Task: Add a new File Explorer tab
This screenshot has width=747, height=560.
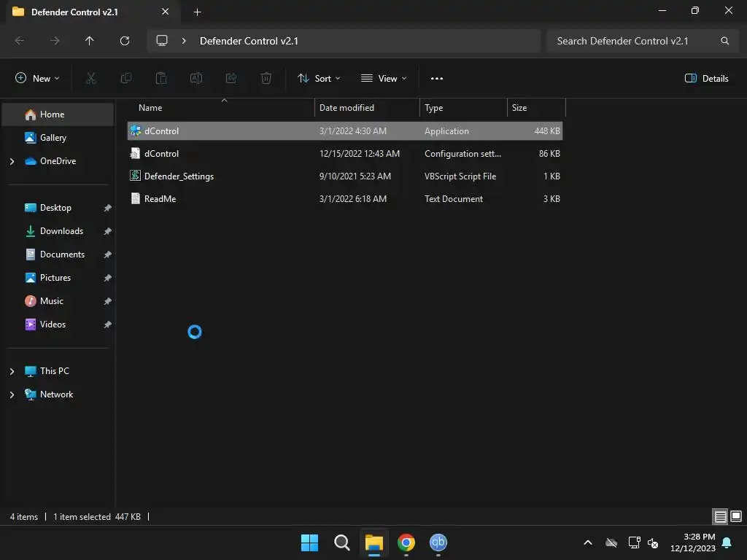Action: pos(197,12)
